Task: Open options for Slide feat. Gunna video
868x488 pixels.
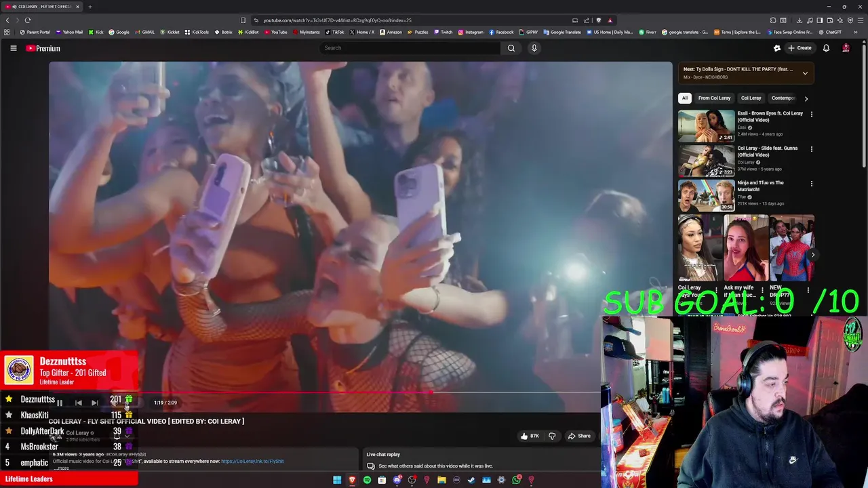Action: pyautogui.click(x=811, y=149)
